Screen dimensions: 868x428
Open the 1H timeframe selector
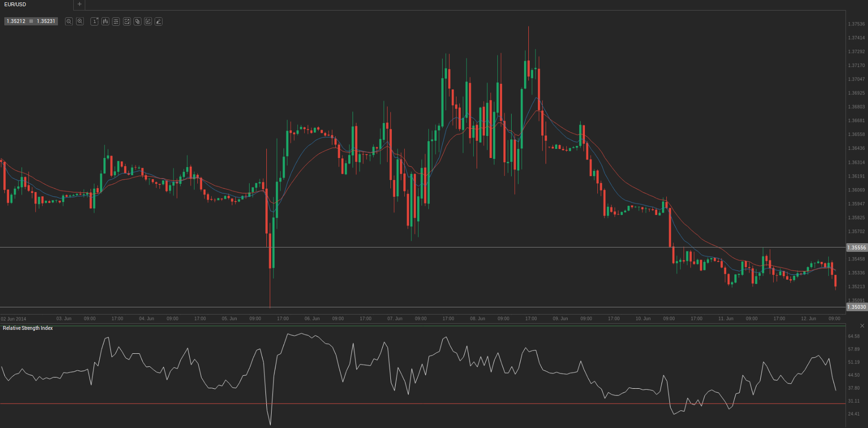[x=94, y=22]
